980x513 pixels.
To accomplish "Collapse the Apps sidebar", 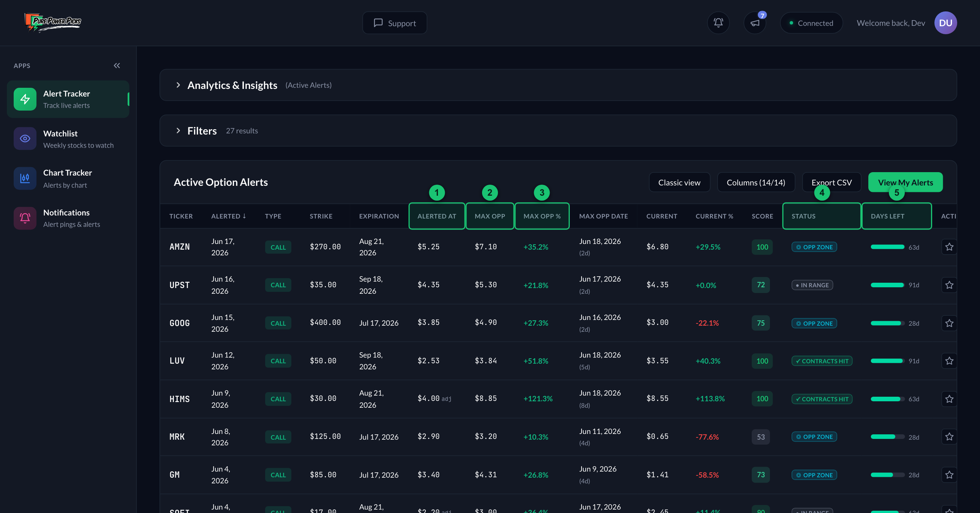I will [117, 65].
